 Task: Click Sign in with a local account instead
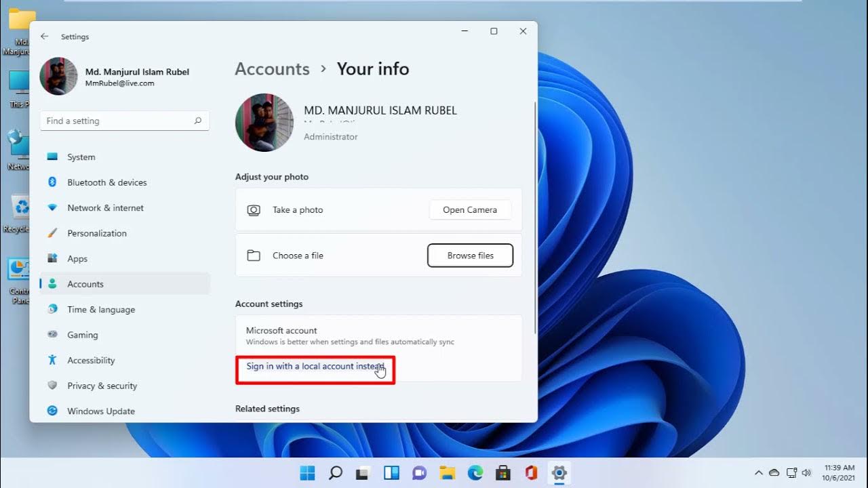point(315,366)
